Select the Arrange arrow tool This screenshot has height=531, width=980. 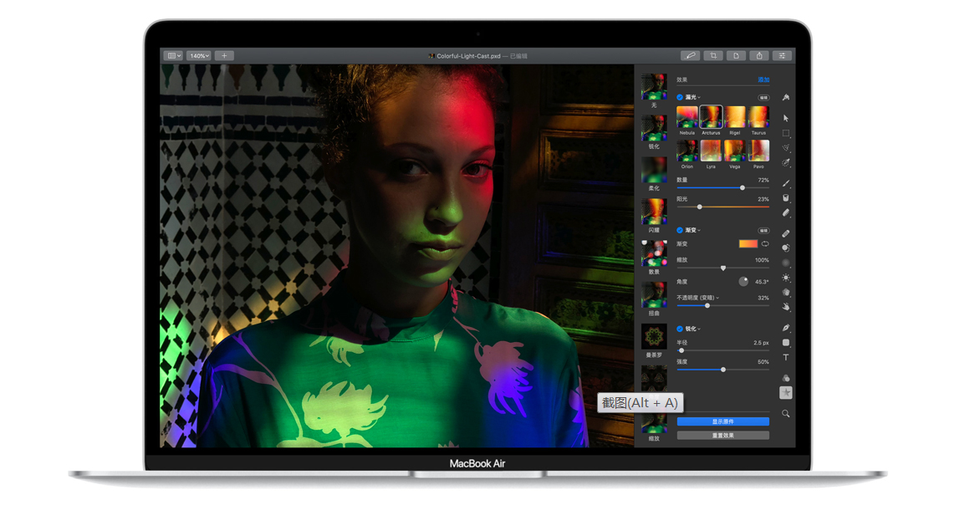pyautogui.click(x=786, y=118)
